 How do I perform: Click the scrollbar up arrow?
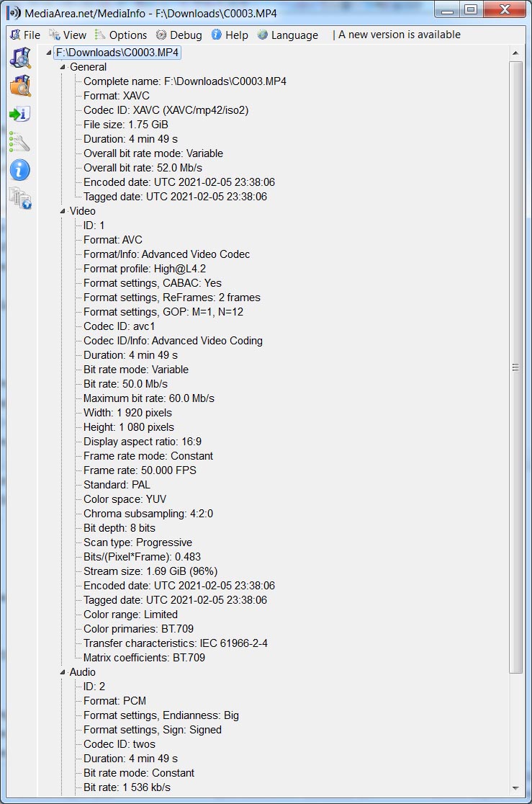click(515, 53)
